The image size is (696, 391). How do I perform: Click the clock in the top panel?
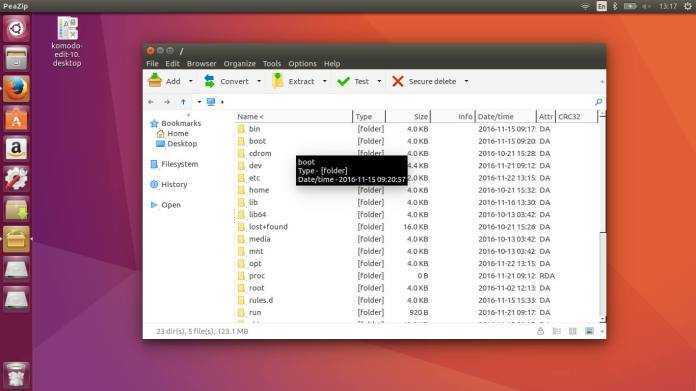668,6
